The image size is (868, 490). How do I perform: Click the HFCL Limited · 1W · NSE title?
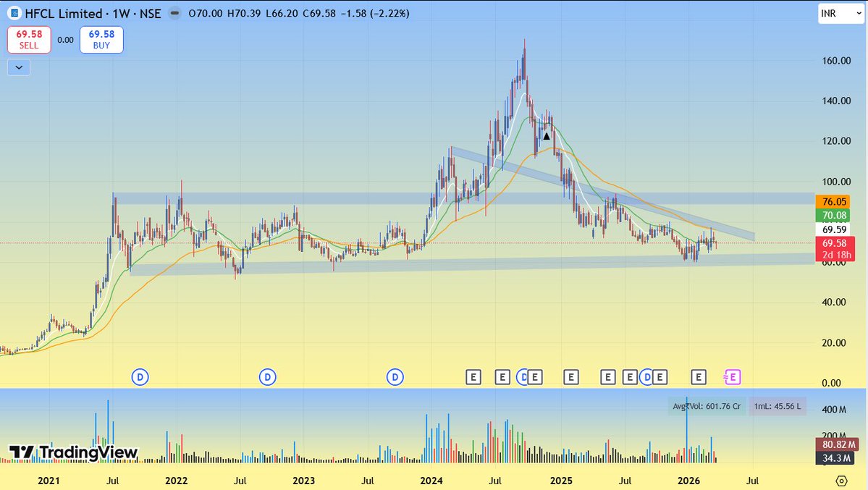93,13
